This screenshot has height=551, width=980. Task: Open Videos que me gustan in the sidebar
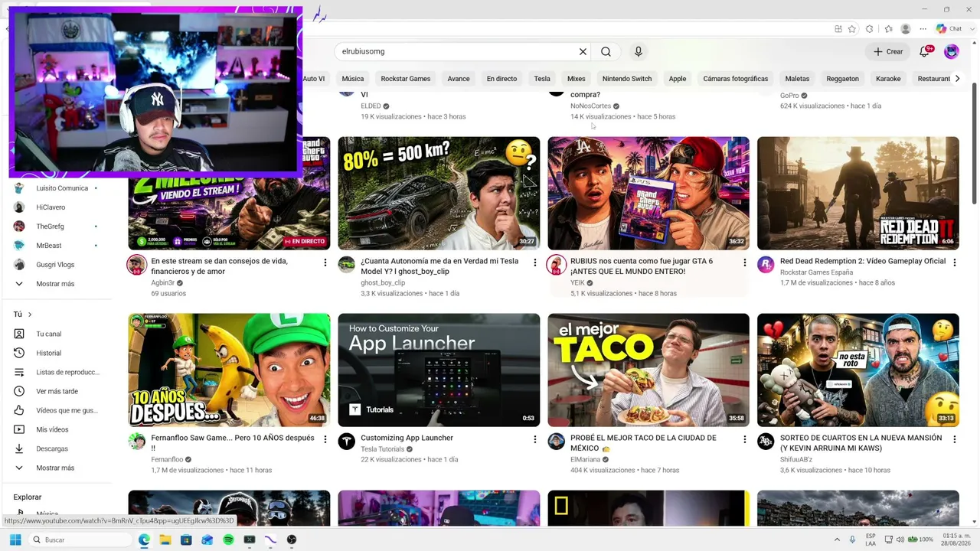pyautogui.click(x=57, y=410)
